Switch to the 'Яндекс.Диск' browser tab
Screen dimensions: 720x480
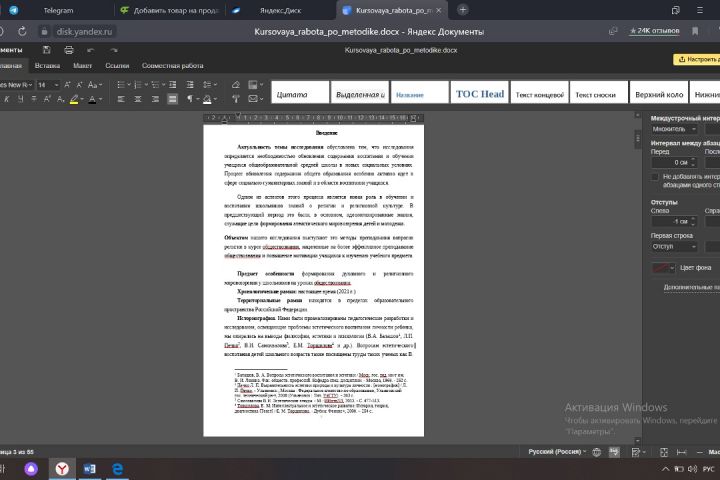pyautogui.click(x=280, y=10)
